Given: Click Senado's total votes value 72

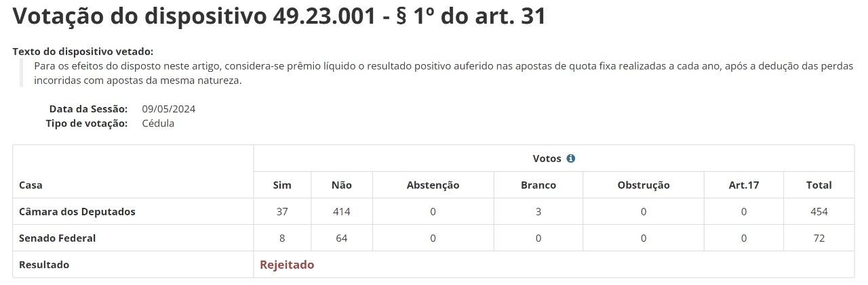Looking at the screenshot, I should (x=819, y=238).
